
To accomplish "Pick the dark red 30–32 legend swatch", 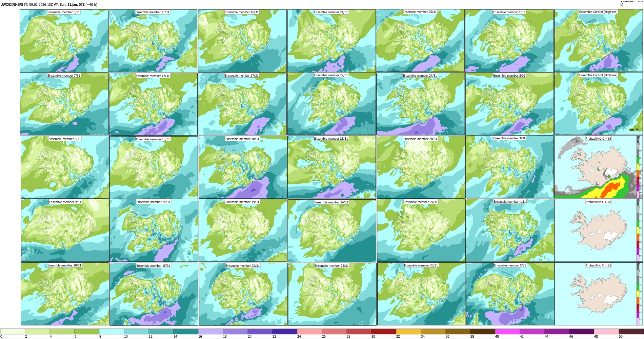I will tap(384, 332).
